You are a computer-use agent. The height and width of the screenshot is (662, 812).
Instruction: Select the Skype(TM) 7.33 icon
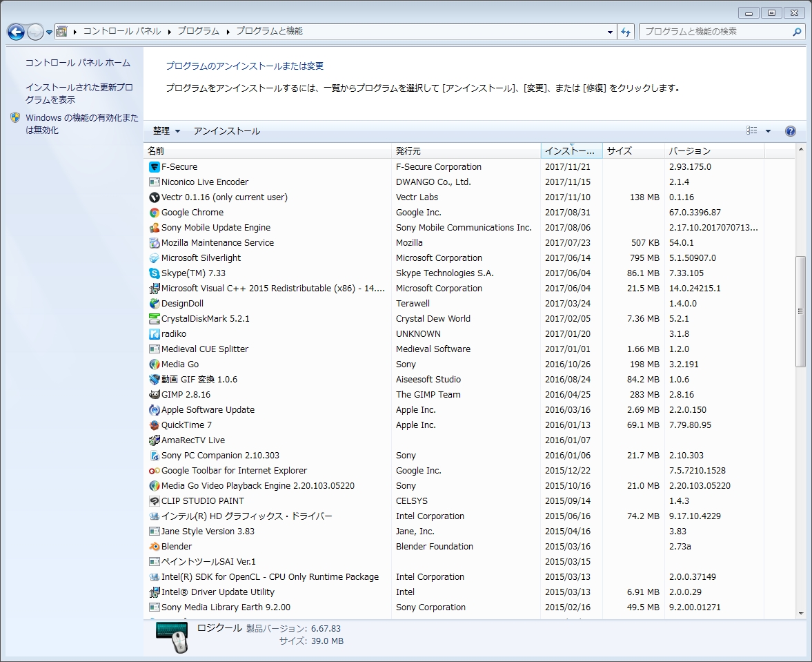(155, 273)
